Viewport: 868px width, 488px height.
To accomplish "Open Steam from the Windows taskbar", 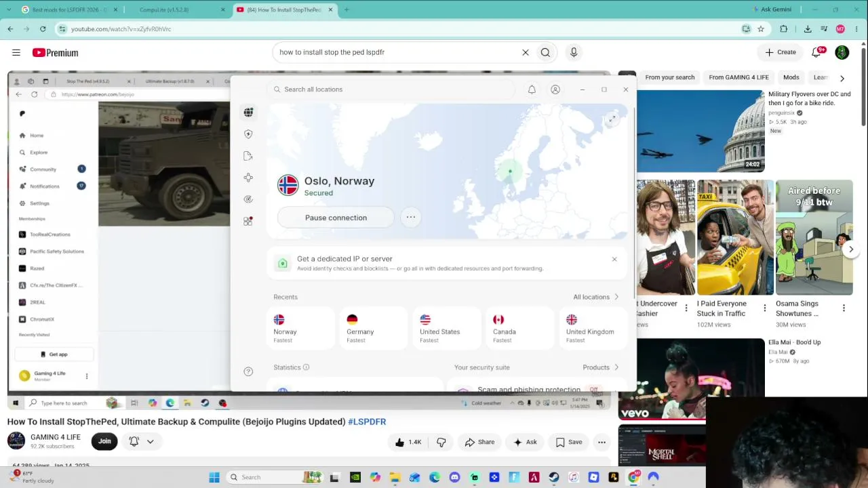I will (554, 477).
